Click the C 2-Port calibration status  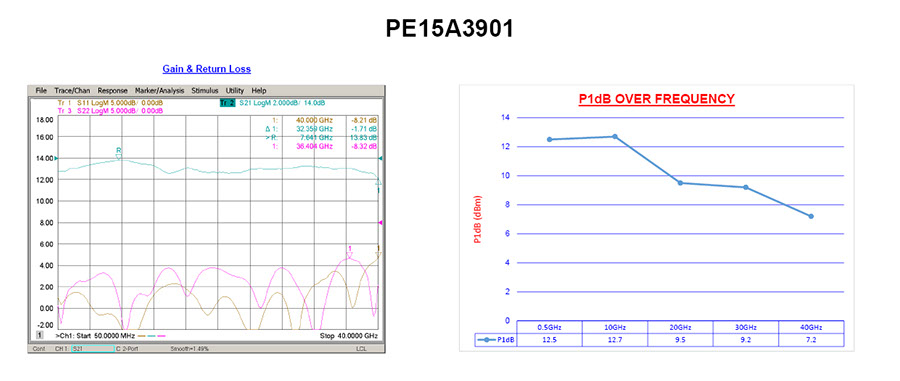tap(126, 348)
